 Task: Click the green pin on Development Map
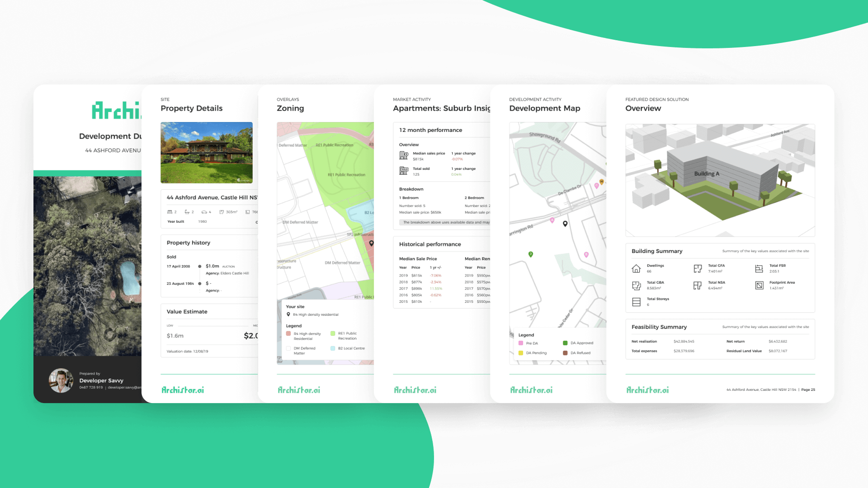click(531, 254)
